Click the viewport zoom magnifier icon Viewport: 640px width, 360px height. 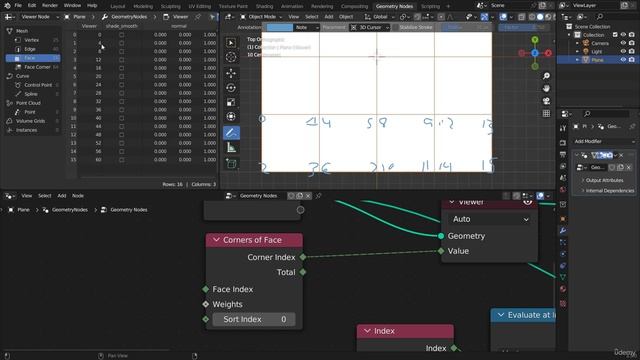coord(546,76)
